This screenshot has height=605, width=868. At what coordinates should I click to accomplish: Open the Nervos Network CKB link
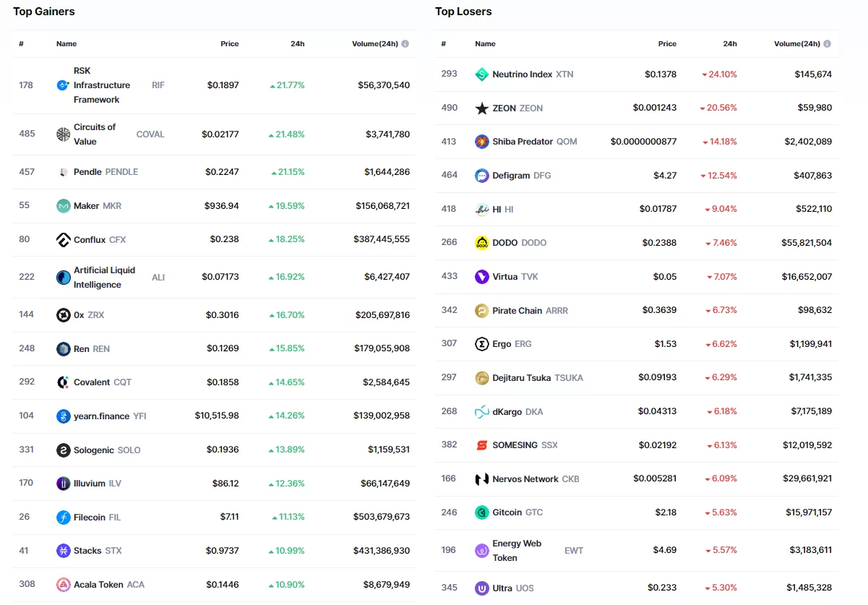pyautogui.click(x=525, y=479)
